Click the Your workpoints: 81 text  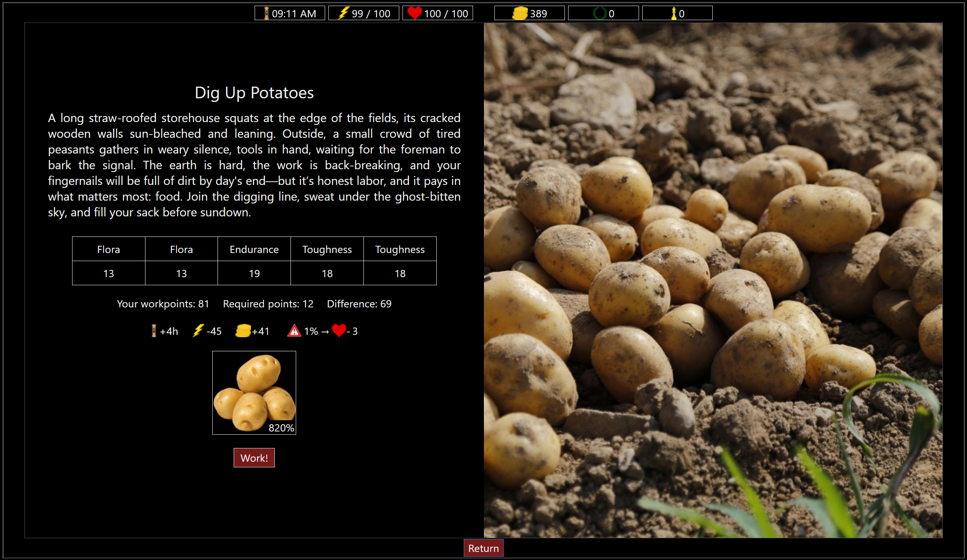[x=163, y=304]
